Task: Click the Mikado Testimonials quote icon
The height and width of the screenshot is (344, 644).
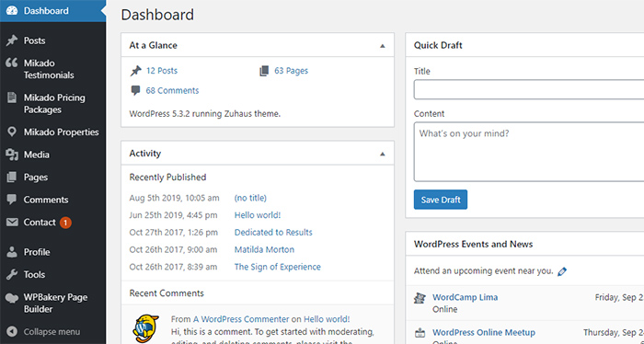Action: (x=12, y=63)
